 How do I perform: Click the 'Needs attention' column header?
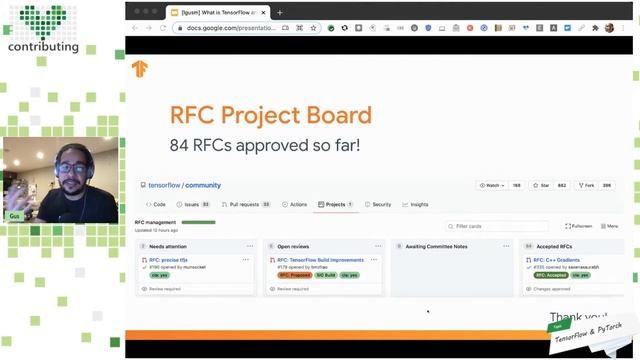168,247
